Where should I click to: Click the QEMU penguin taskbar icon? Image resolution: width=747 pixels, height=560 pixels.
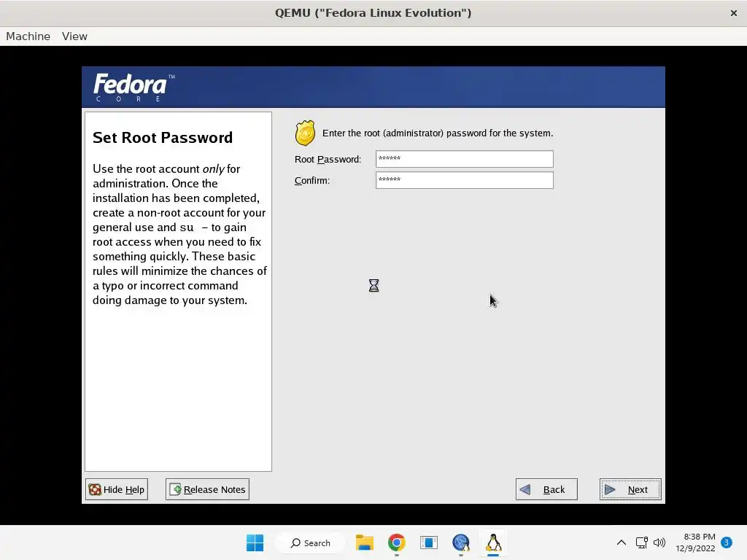click(x=493, y=542)
